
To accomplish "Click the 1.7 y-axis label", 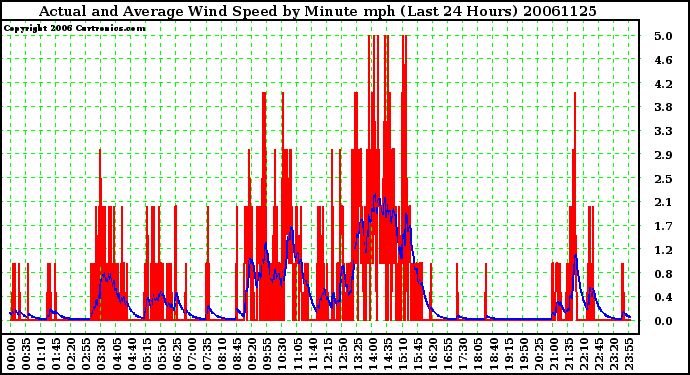I will coord(663,226).
